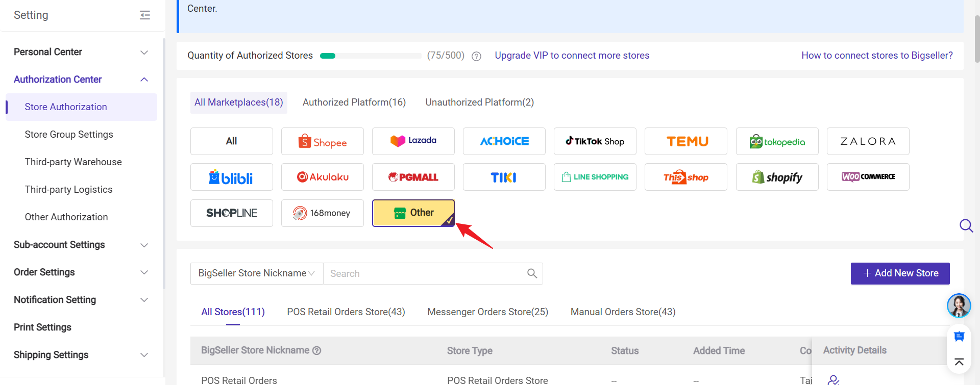Switch to All Marketplaces(18) tab
Screen dimensions: 980x385
[239, 102]
